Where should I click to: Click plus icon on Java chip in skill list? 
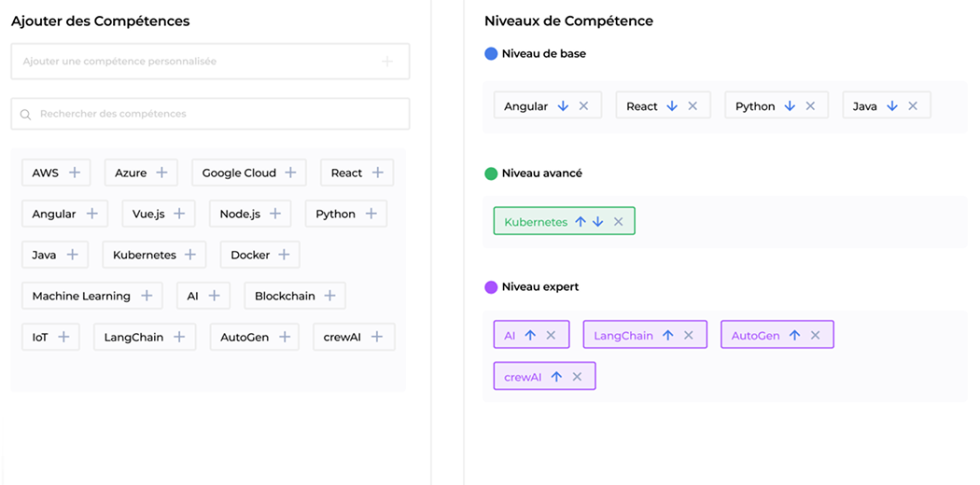coord(73,255)
